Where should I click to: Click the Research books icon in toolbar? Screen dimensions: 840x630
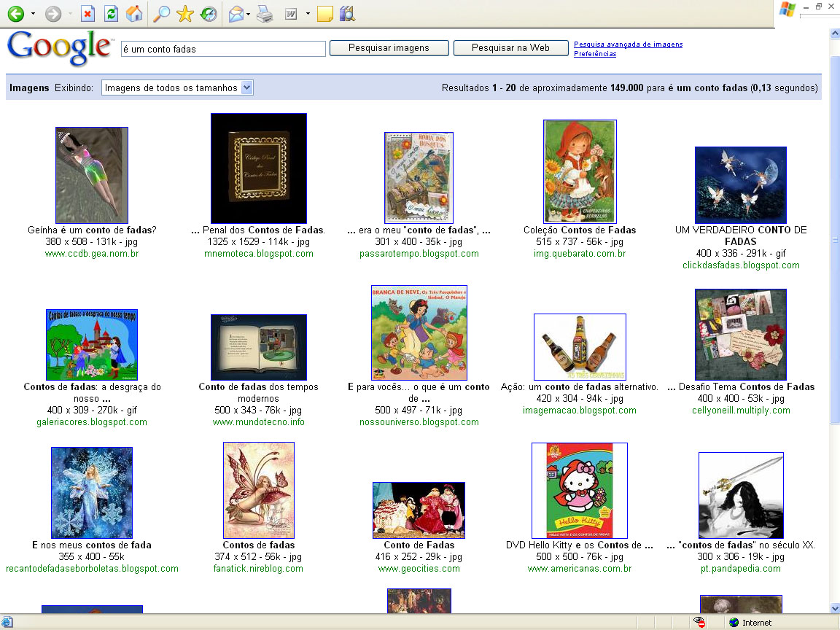point(347,14)
